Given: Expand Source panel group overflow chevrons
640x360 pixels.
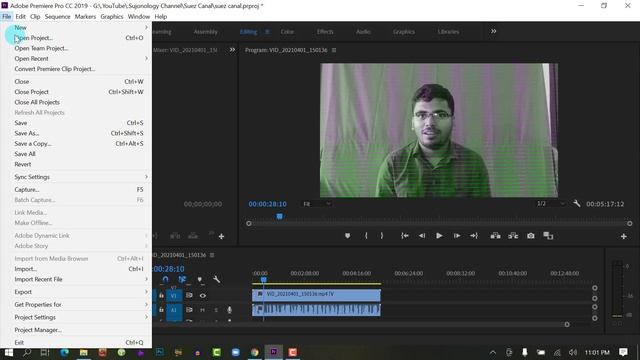Looking at the screenshot, I should click(x=232, y=50).
